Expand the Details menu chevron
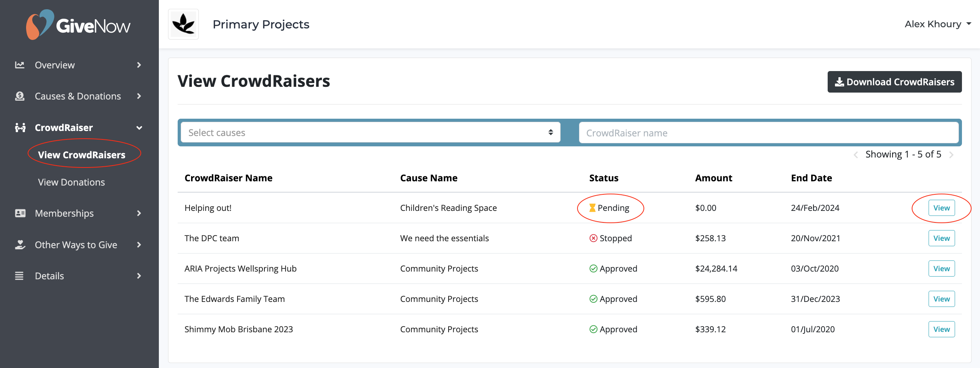 (x=139, y=276)
